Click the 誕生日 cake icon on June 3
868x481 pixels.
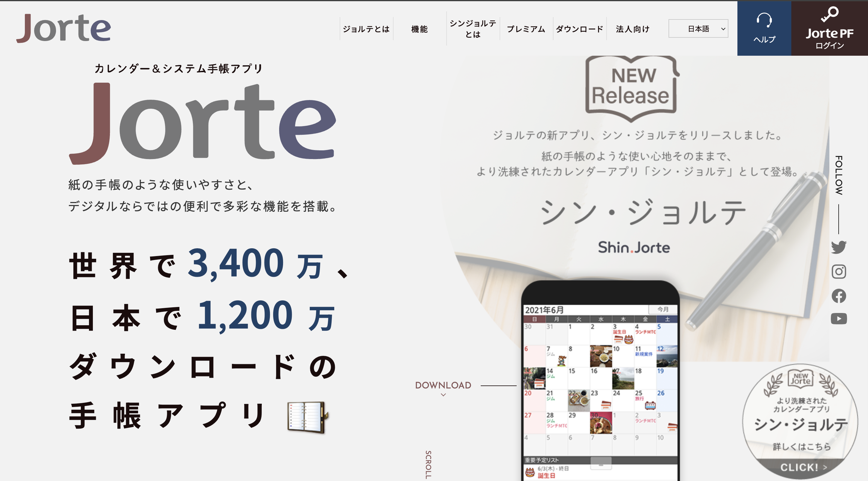click(628, 339)
